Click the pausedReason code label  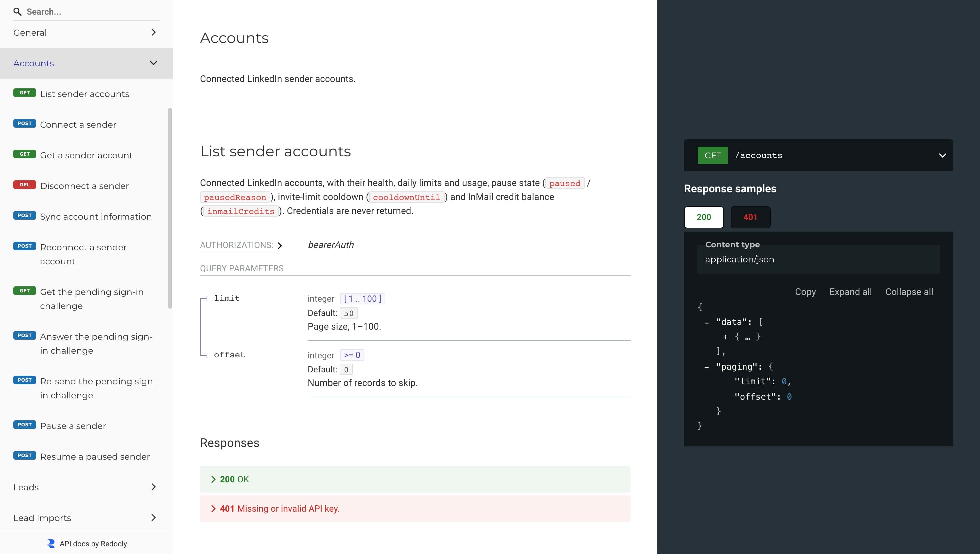(x=235, y=197)
